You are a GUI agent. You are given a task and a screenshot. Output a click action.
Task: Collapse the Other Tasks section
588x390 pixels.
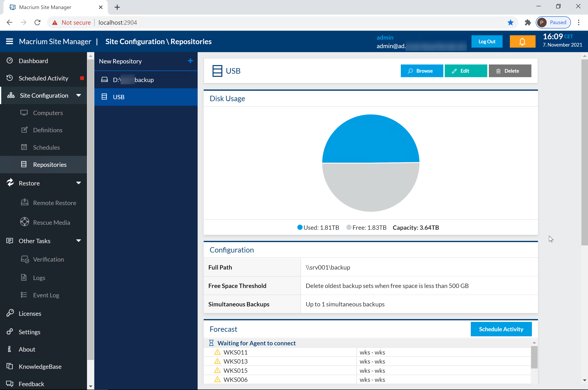[x=78, y=241]
